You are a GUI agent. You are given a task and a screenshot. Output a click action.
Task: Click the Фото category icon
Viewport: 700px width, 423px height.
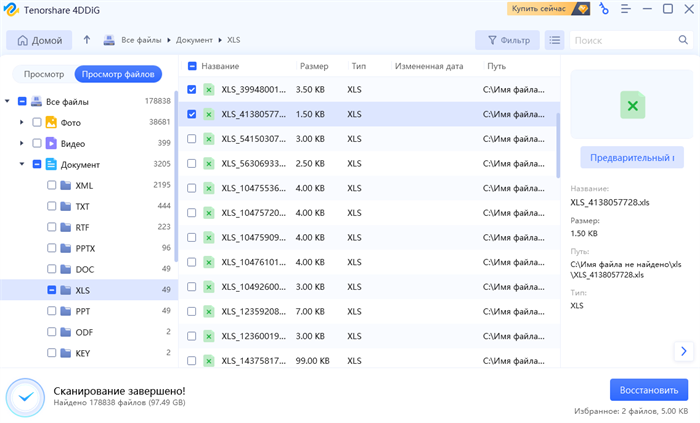tap(51, 122)
